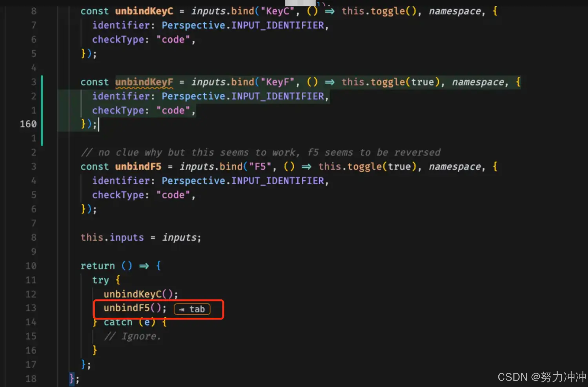
Task: Click the suggested unbindF5(); inline completion
Action: pos(135,308)
